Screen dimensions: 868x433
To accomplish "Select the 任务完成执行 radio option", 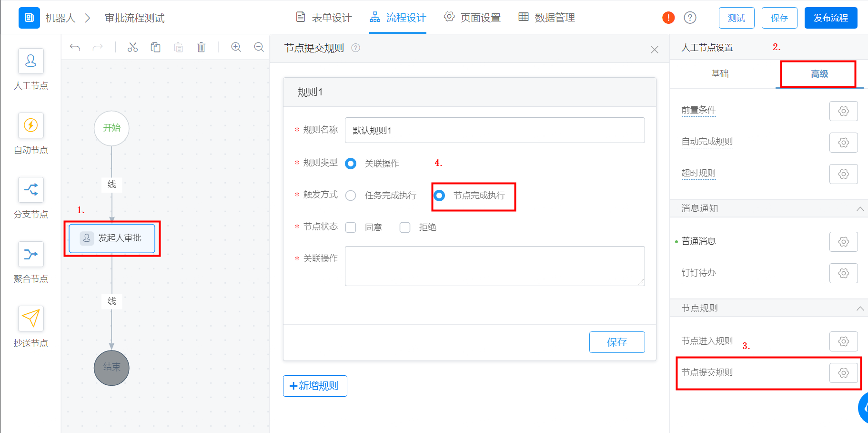I will (x=351, y=196).
